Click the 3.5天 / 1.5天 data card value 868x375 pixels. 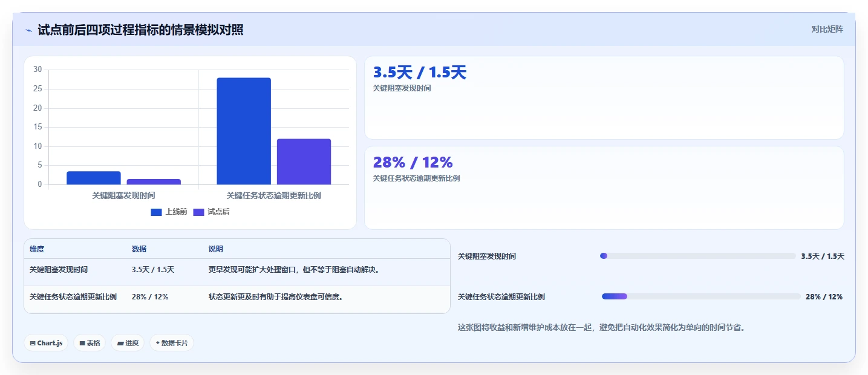[420, 73]
